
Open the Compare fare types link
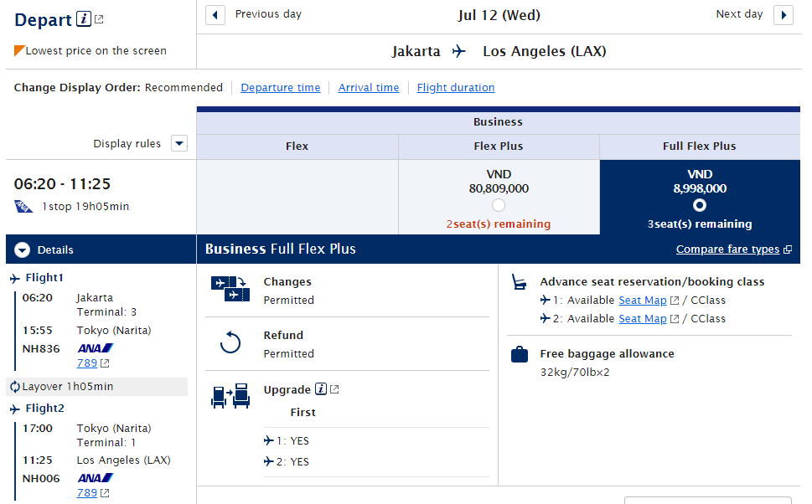pos(728,249)
